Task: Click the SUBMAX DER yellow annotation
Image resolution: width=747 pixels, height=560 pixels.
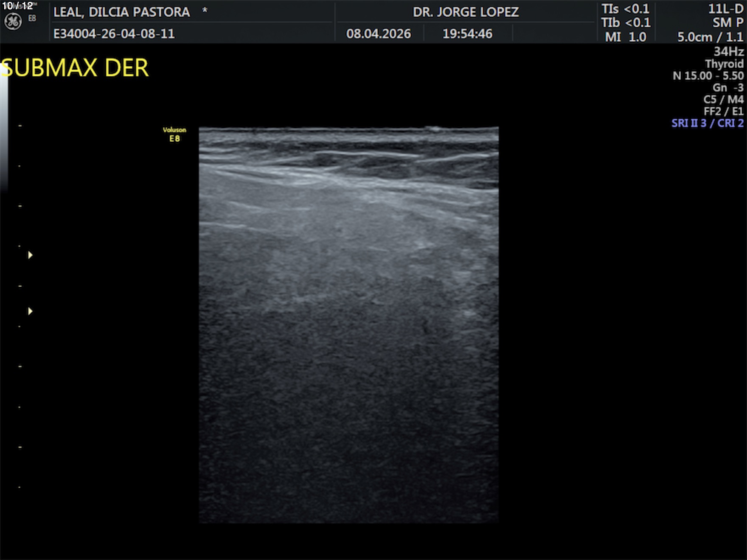Action: tap(76, 68)
